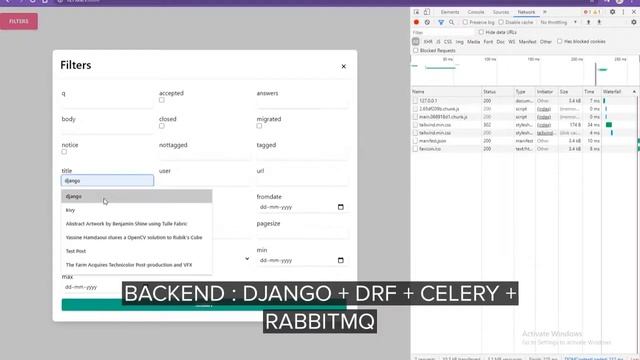This screenshot has width=640, height=360.
Task: Choose 'Test Post' suggestion
Action: [x=137, y=251]
